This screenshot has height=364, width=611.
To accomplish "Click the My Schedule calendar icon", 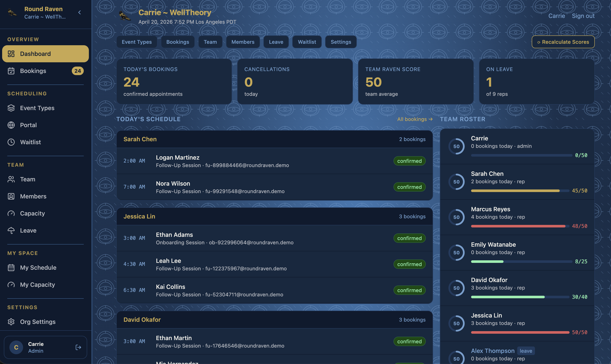I will tap(11, 268).
